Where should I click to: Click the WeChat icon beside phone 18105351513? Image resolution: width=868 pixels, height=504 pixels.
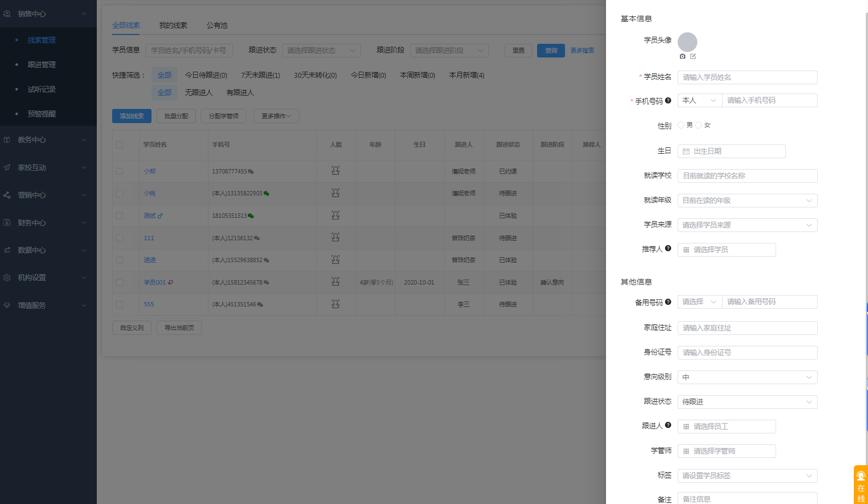click(x=251, y=216)
